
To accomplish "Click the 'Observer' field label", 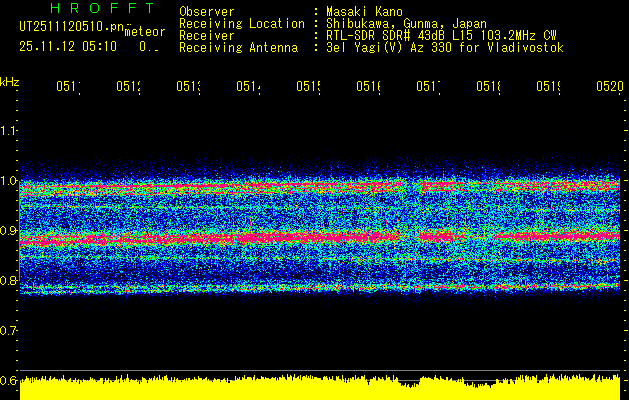I will click(207, 12).
